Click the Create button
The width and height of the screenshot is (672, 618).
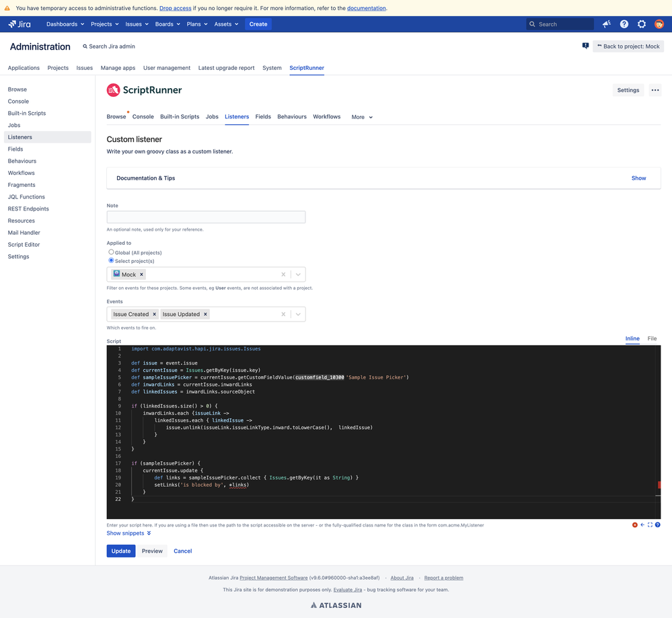(258, 24)
